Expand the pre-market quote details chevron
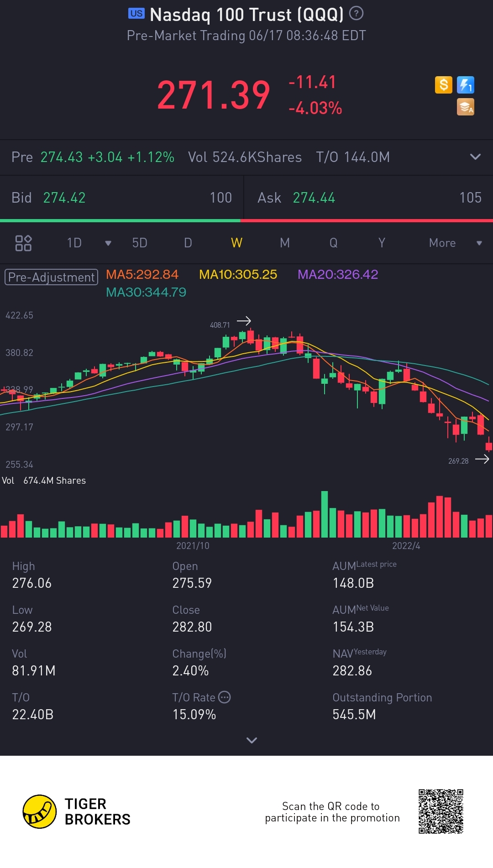493x868 pixels. click(475, 157)
